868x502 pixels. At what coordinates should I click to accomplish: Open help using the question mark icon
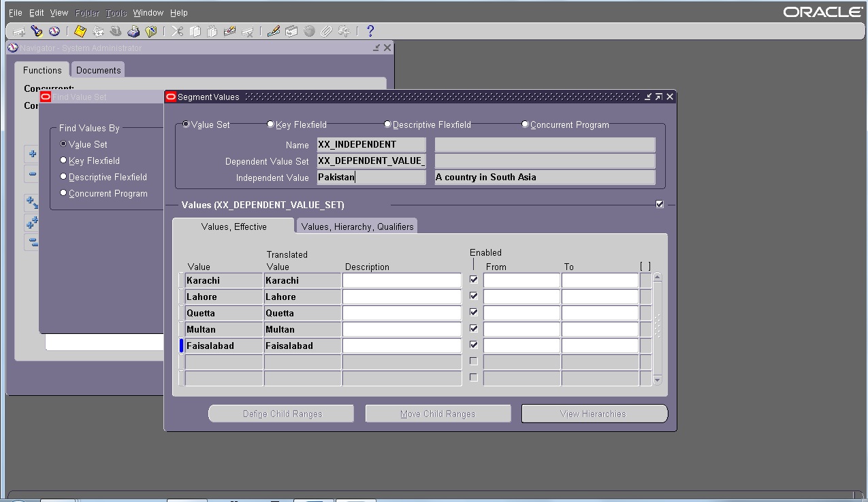pyautogui.click(x=370, y=31)
